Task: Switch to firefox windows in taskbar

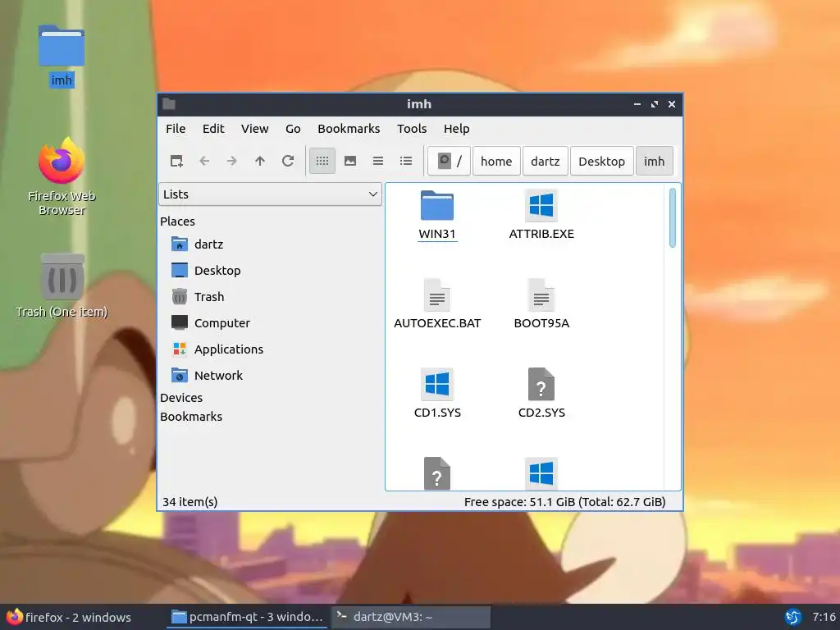Action: point(69,617)
